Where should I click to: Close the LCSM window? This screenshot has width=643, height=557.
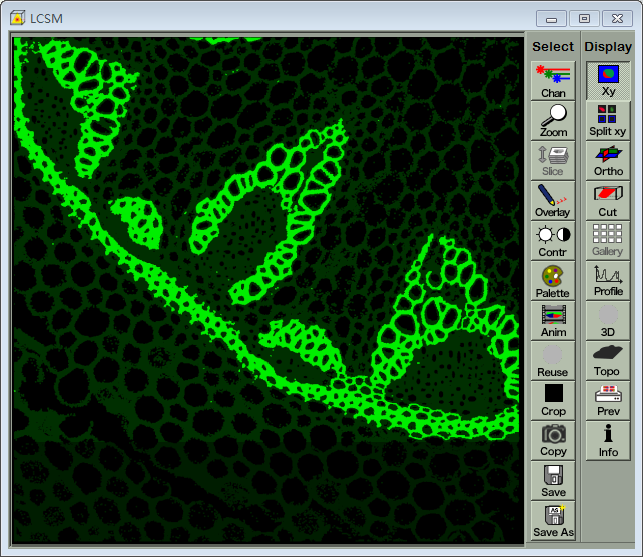(617, 19)
